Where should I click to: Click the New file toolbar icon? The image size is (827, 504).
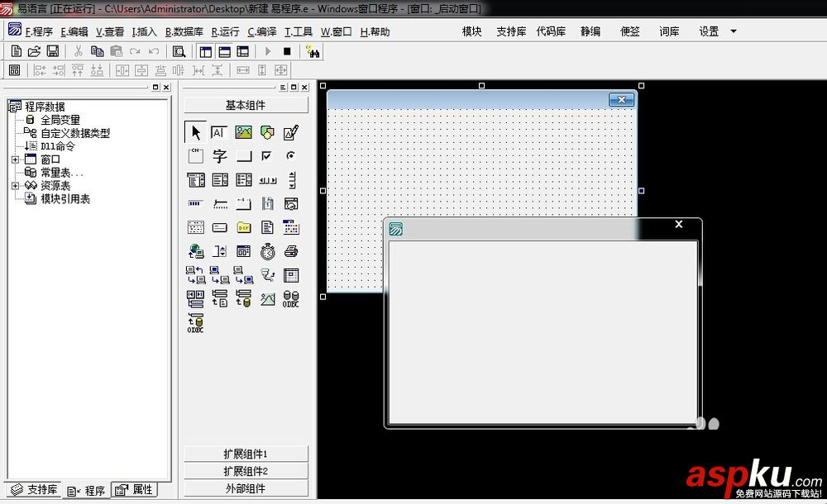17,51
